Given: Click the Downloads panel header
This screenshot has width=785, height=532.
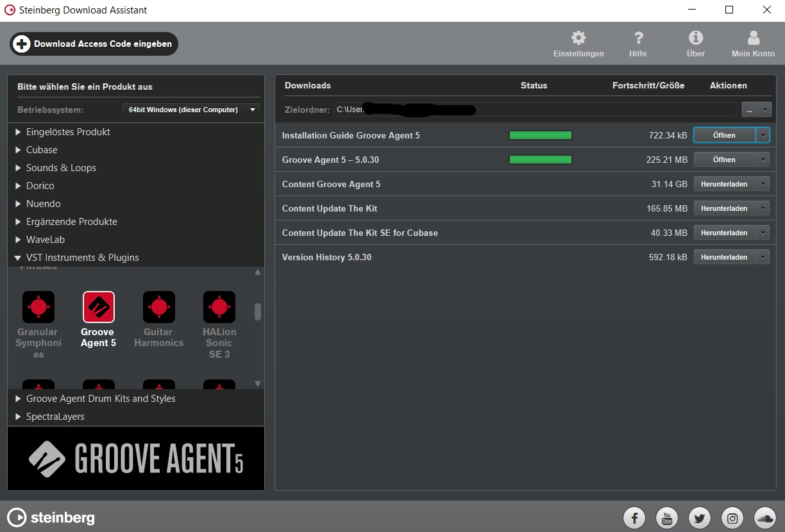Looking at the screenshot, I should tap(308, 85).
